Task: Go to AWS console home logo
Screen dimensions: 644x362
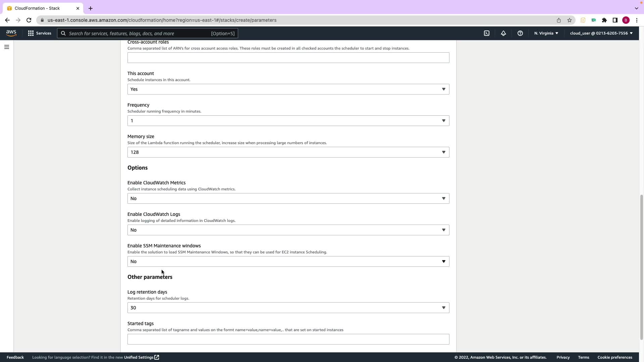Action: click(11, 33)
